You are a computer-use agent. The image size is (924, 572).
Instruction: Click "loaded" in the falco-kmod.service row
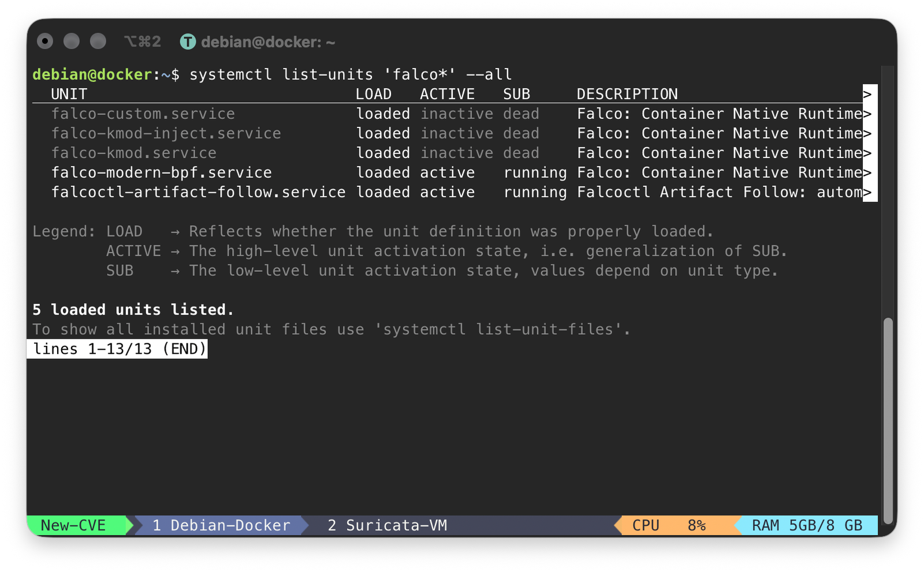383,153
